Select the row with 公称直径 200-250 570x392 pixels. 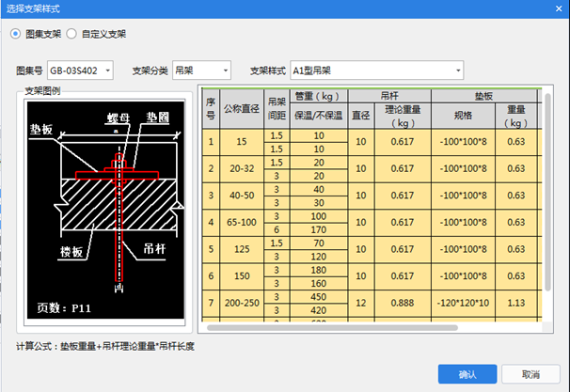[x=244, y=301]
